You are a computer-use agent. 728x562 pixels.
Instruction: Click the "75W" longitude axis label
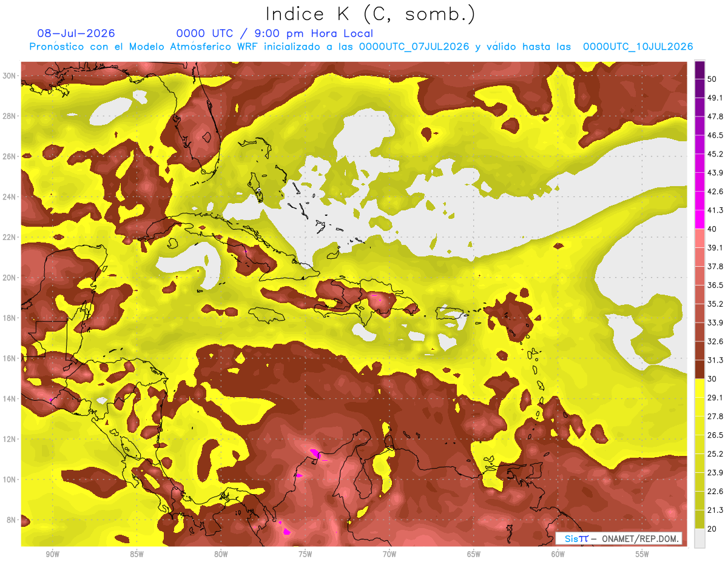click(305, 555)
